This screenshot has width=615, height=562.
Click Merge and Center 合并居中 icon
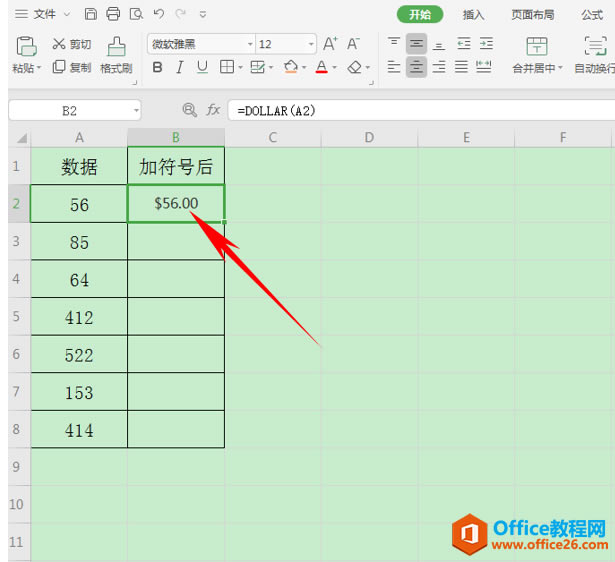pyautogui.click(x=537, y=46)
